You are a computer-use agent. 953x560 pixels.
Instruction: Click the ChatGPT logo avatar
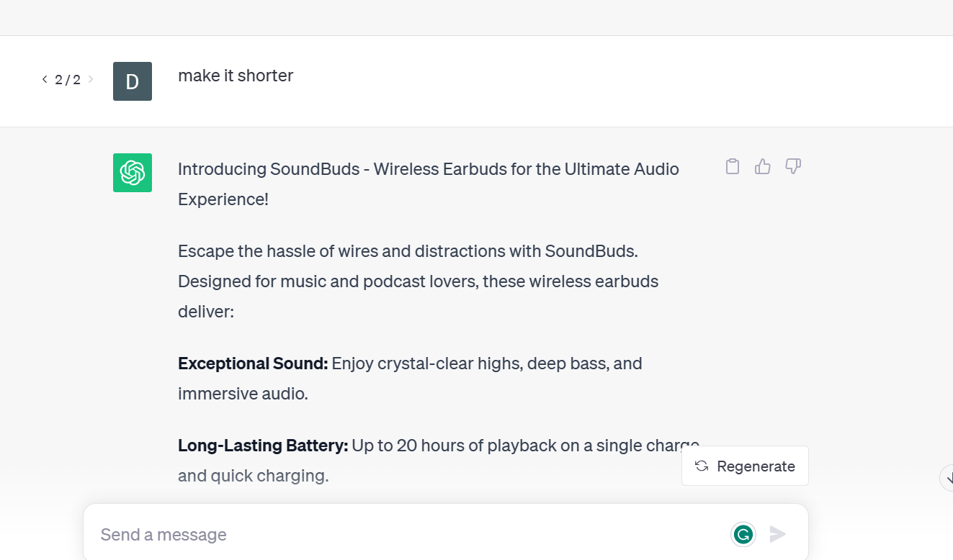pyautogui.click(x=133, y=173)
